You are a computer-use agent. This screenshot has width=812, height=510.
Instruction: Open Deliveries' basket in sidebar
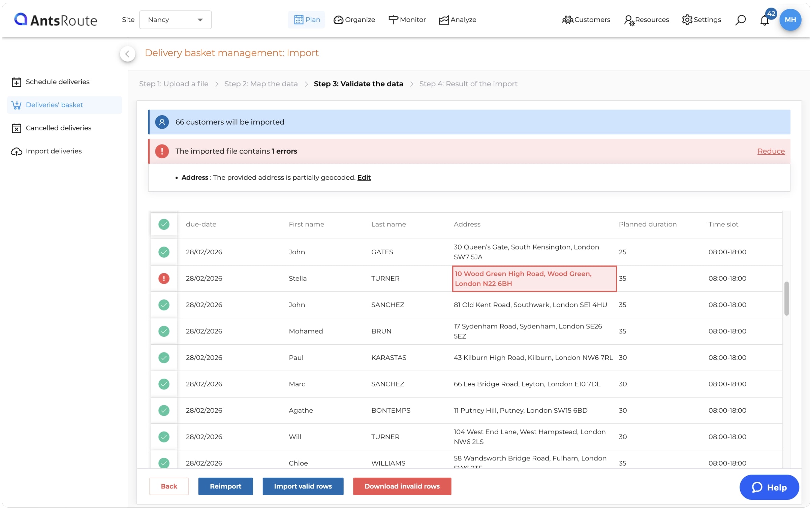(x=64, y=105)
